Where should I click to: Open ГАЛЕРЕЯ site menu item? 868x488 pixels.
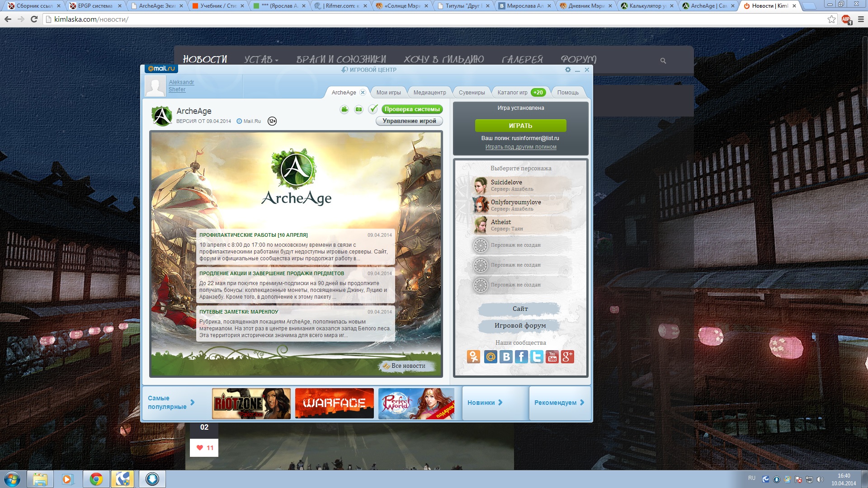pos(523,59)
